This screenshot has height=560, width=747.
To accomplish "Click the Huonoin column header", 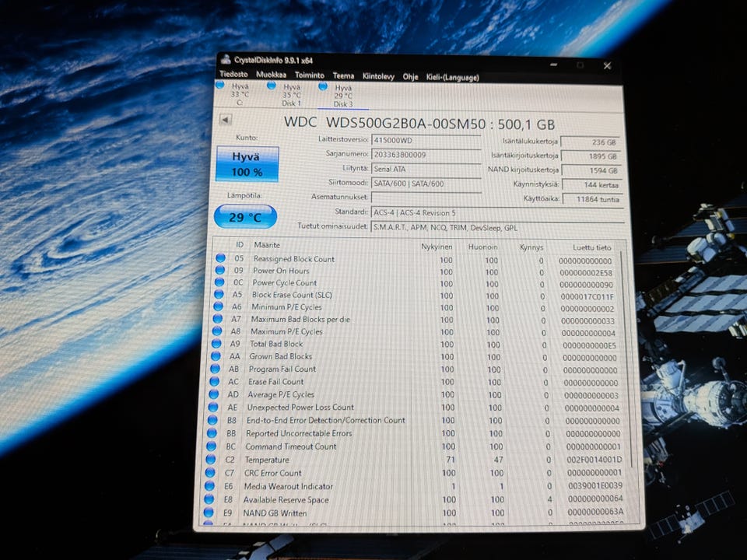I will 482,247.
